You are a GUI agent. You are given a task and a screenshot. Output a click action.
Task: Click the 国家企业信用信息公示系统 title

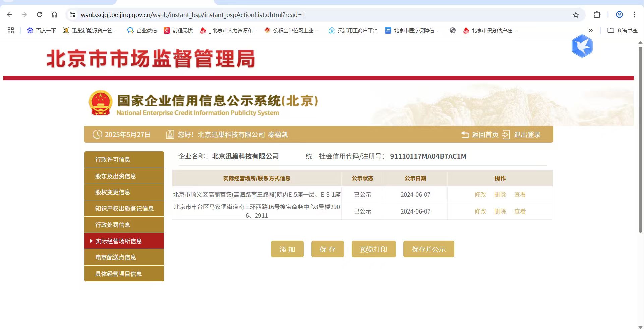pyautogui.click(x=218, y=101)
